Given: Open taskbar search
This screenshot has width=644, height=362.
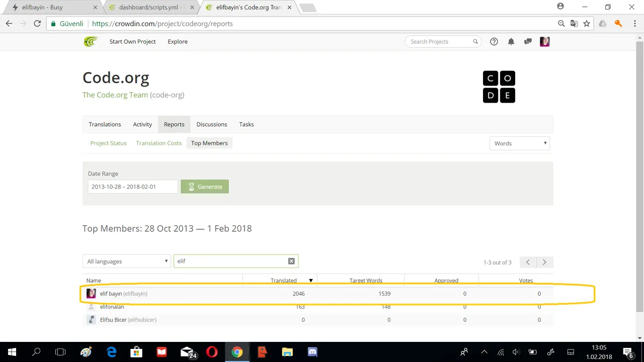Looking at the screenshot, I should (x=36, y=352).
